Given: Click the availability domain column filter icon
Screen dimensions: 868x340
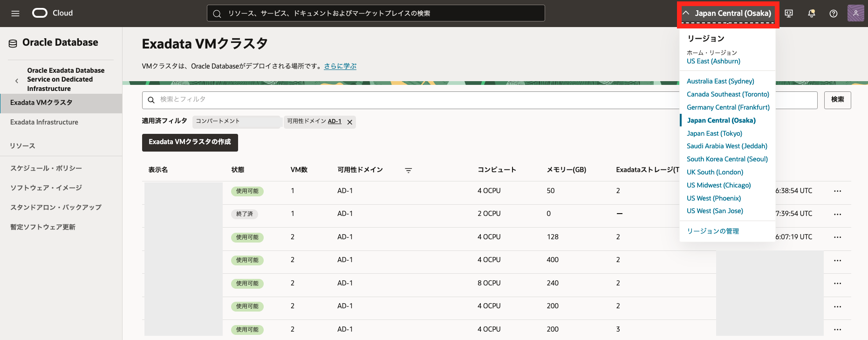Looking at the screenshot, I should click(x=408, y=170).
